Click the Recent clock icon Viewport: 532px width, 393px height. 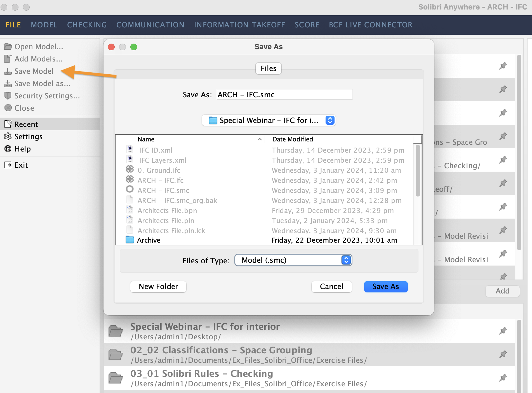click(x=8, y=124)
